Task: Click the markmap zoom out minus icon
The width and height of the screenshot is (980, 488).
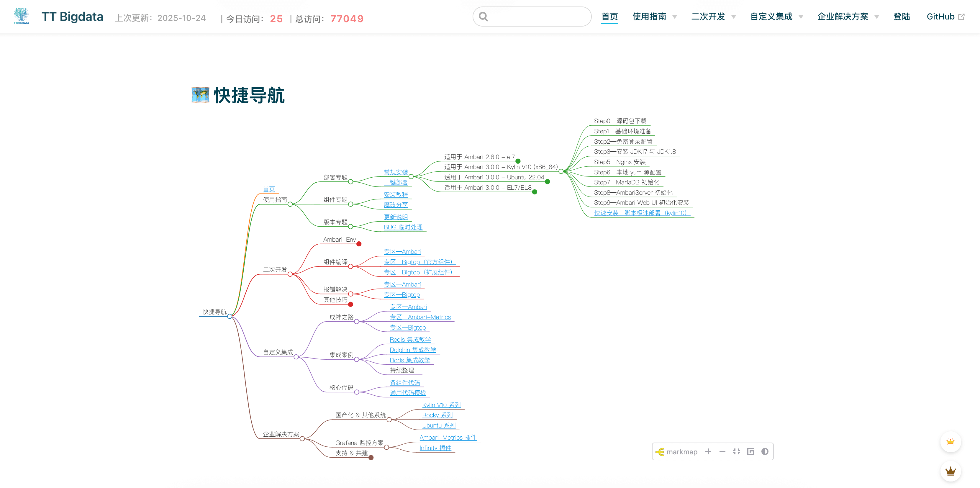Action: point(722,451)
